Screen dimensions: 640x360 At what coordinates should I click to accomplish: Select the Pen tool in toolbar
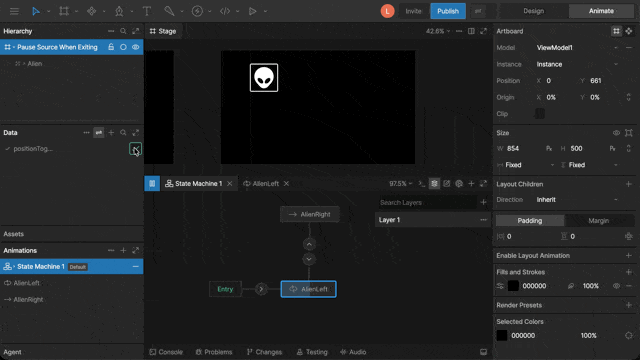click(119, 11)
